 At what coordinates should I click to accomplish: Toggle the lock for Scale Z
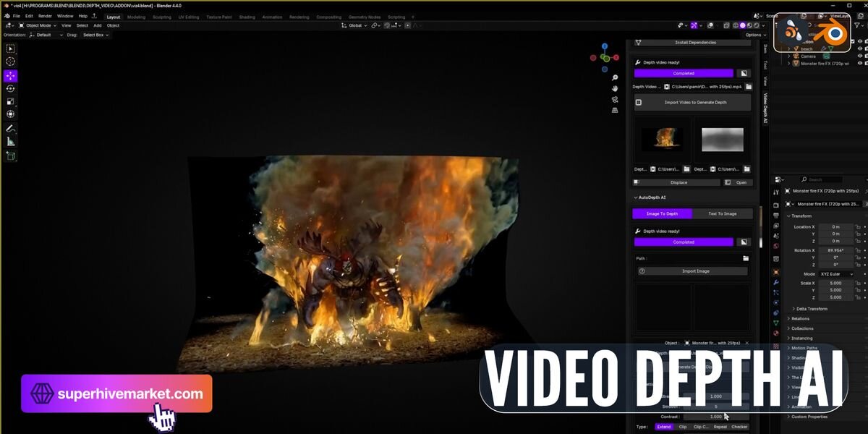[857, 297]
